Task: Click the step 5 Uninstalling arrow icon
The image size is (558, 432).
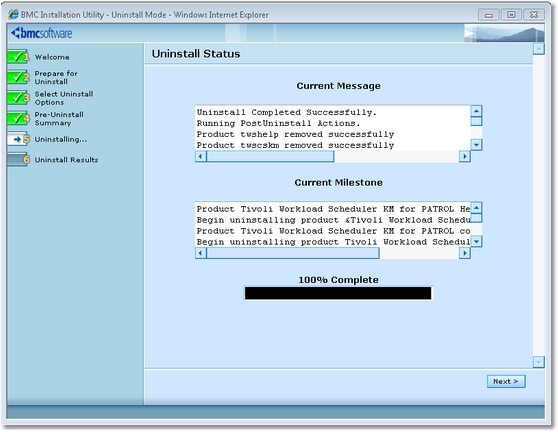Action: click(x=18, y=139)
